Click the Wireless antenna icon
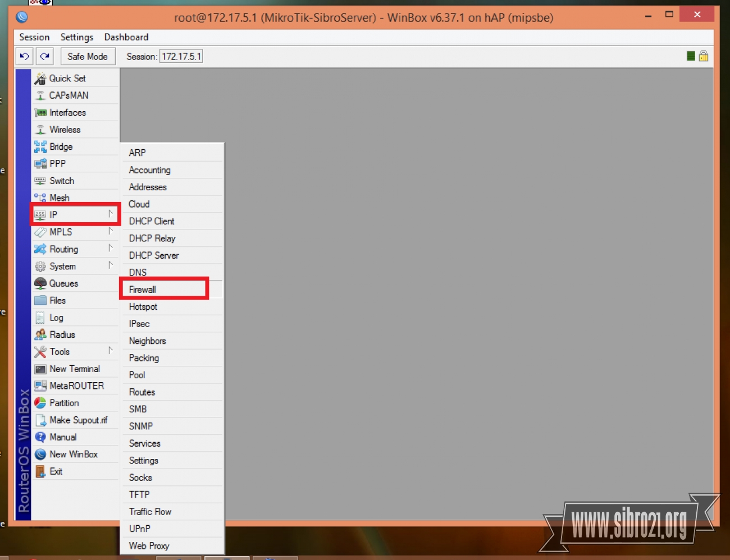The width and height of the screenshot is (730, 560). point(40,130)
